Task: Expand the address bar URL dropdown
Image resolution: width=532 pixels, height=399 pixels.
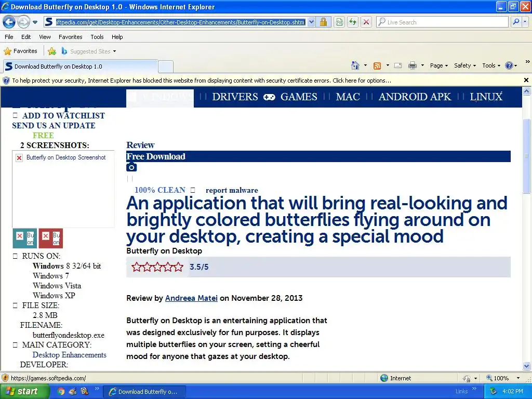Action: (x=311, y=22)
